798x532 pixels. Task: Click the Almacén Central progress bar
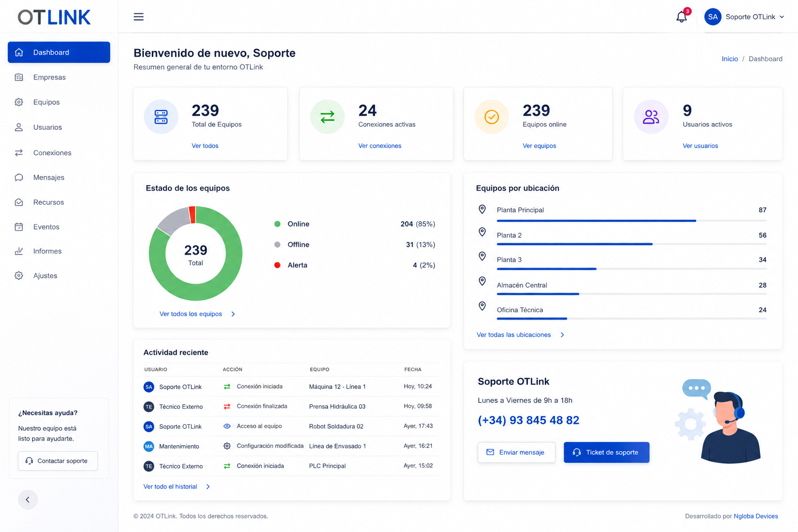(x=631, y=294)
